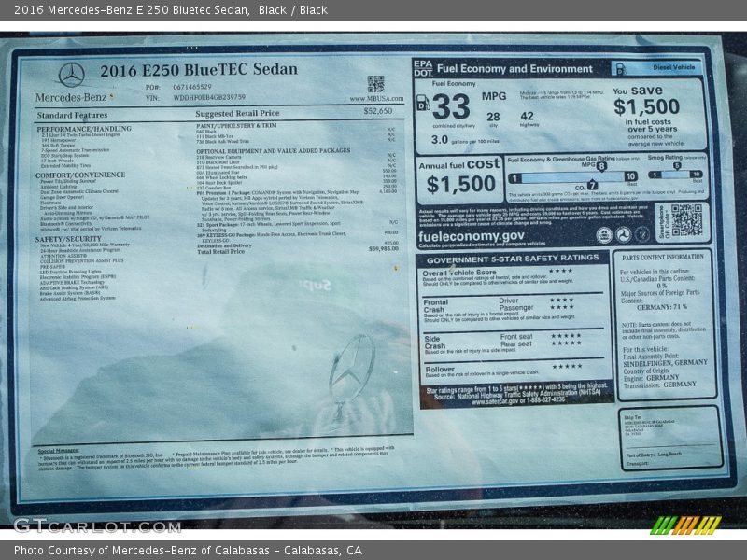The image size is (747, 560).
Task: Click the Frontal Crash Passenger star rating
Action: (x=561, y=307)
